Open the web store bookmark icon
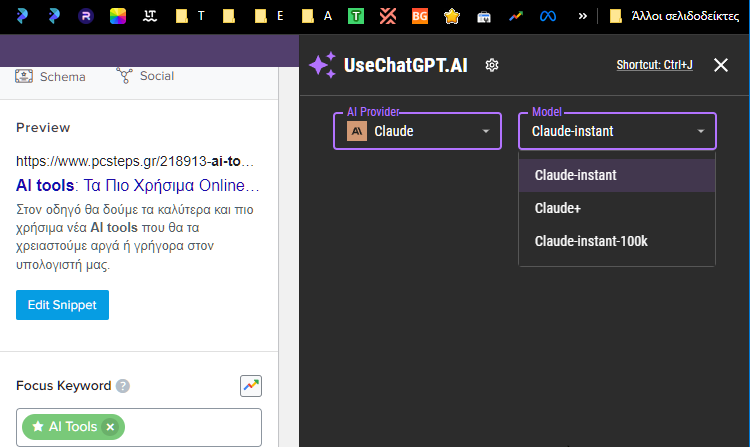This screenshot has height=447, width=750. coord(484,17)
